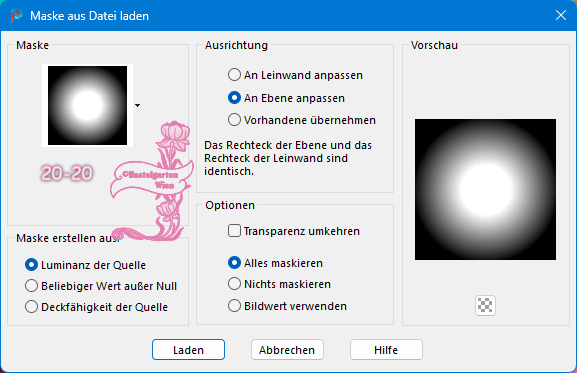Select An Leinwand anpassen option
577x373 pixels.
(x=295, y=75)
